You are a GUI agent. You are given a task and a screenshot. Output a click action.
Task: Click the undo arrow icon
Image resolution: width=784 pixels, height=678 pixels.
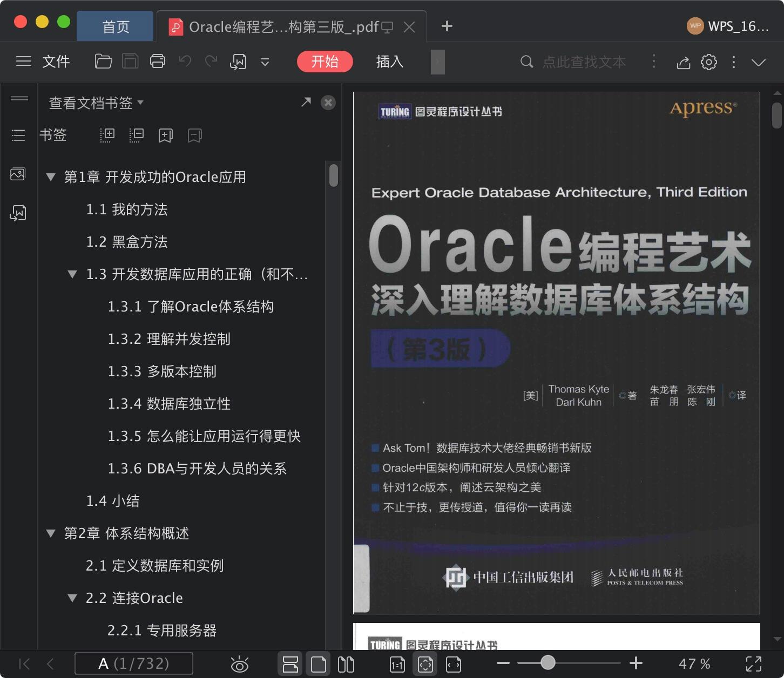pos(185,62)
